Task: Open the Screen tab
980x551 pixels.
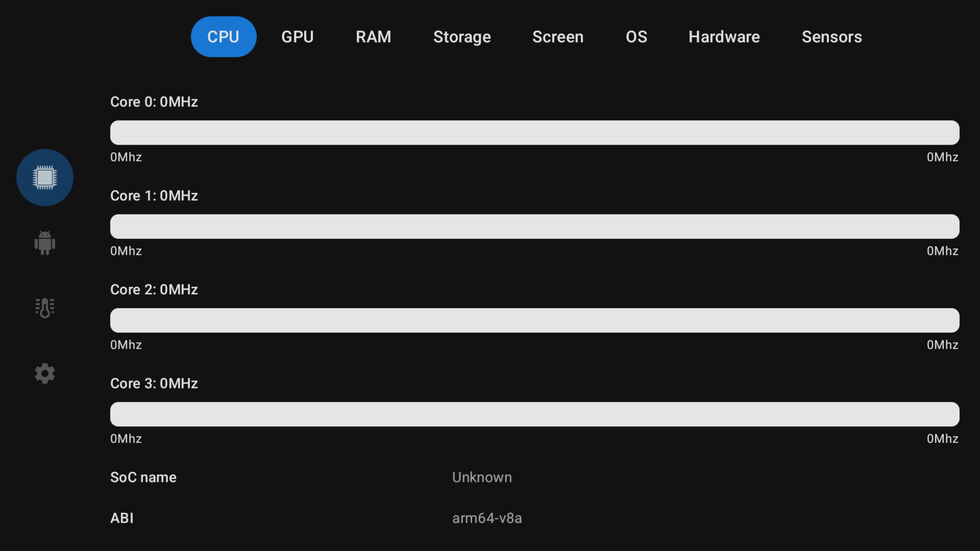Action: (x=558, y=37)
